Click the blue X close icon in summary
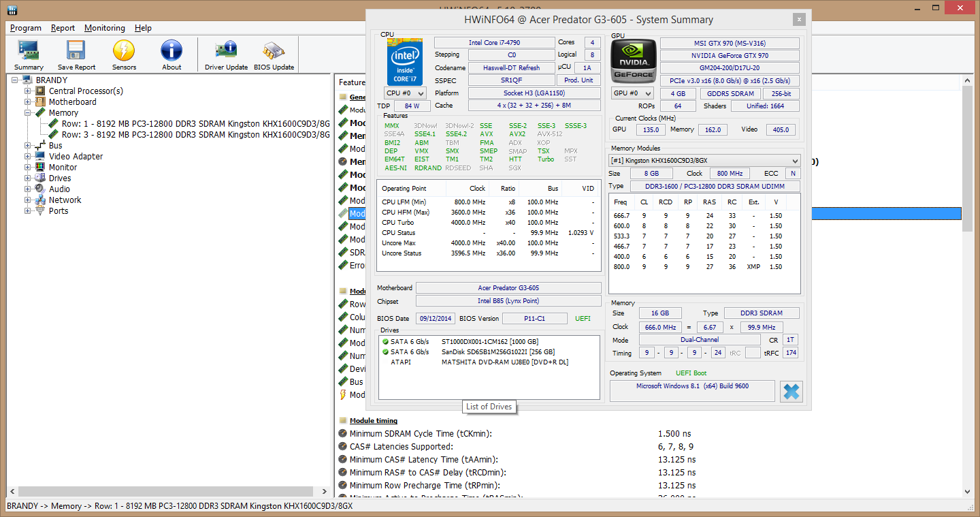980x517 pixels. click(x=791, y=392)
